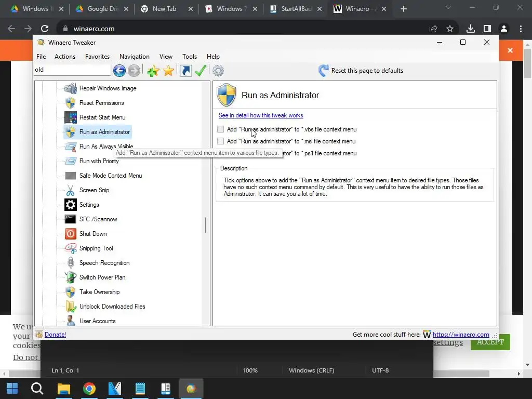This screenshot has height=399, width=532.
Task: Click See in detail how this tweak works link
Action: (261, 115)
